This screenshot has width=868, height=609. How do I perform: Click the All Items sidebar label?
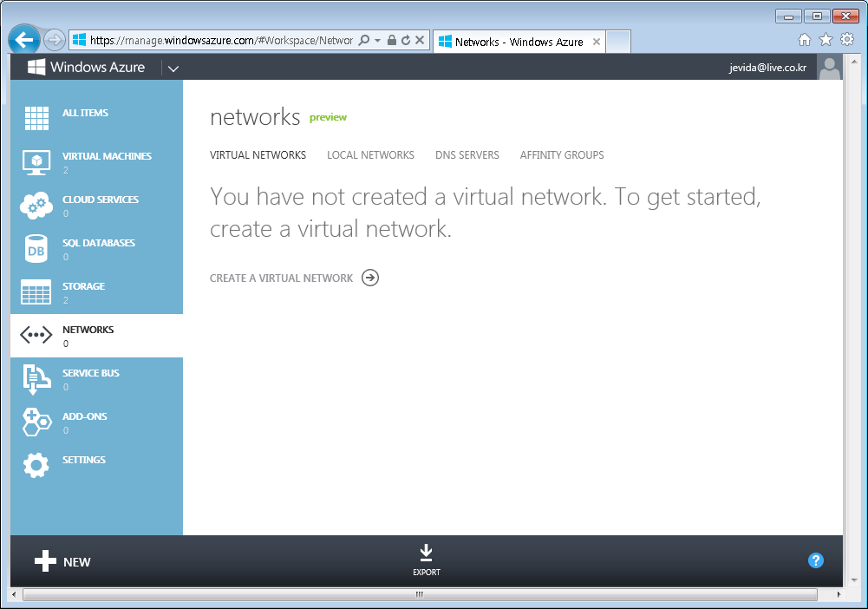pos(85,113)
